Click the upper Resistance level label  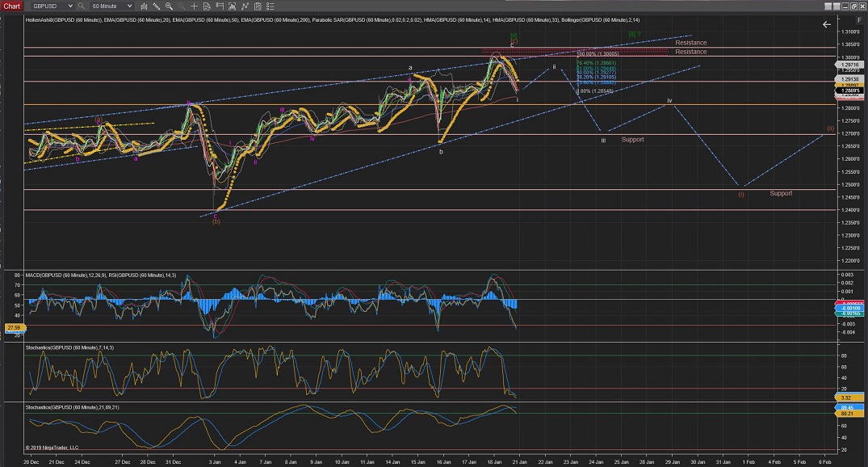tap(690, 43)
